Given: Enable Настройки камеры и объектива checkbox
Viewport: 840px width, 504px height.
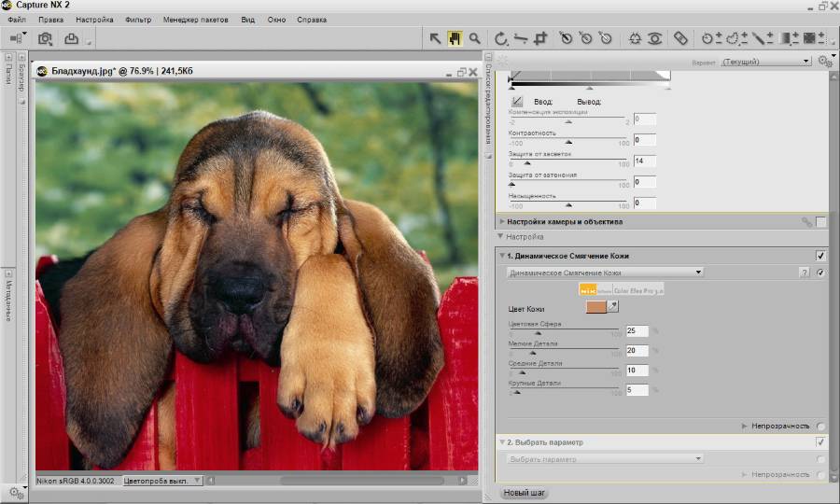Looking at the screenshot, I should click(x=820, y=221).
